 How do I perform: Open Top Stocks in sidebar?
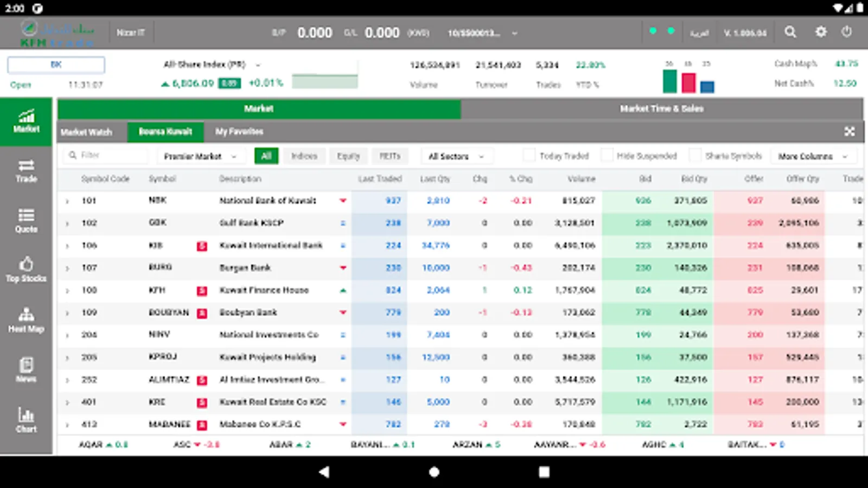pyautogui.click(x=26, y=270)
